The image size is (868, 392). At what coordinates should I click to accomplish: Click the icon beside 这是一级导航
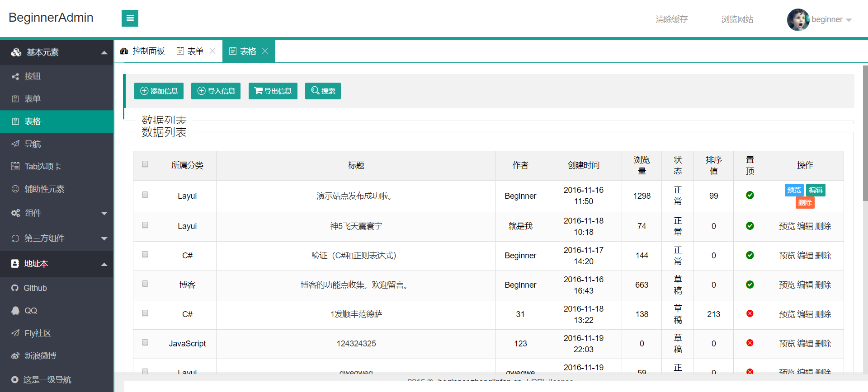click(15, 380)
